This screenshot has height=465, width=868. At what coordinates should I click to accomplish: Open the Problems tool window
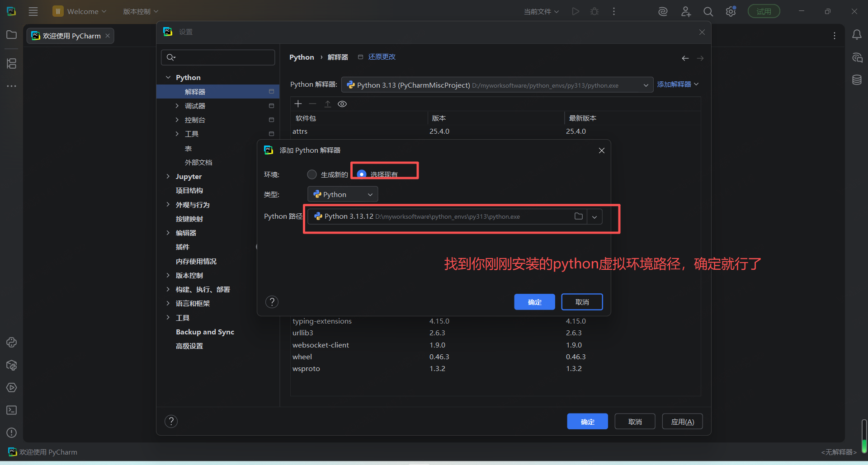pyautogui.click(x=12, y=432)
